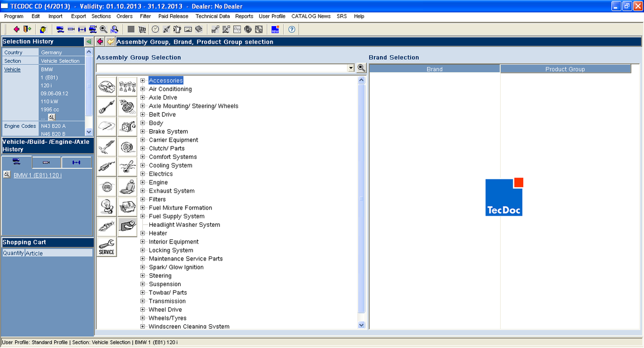Viewport: 644px width, 348px height.
Task: Click the Product Group column header
Action: tap(566, 69)
